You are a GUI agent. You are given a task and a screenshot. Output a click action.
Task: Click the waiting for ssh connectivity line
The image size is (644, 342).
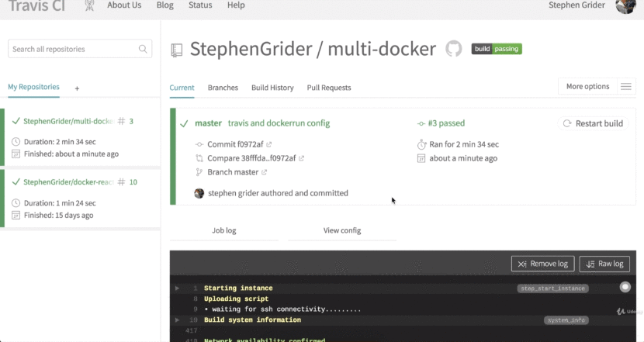[282, 309]
